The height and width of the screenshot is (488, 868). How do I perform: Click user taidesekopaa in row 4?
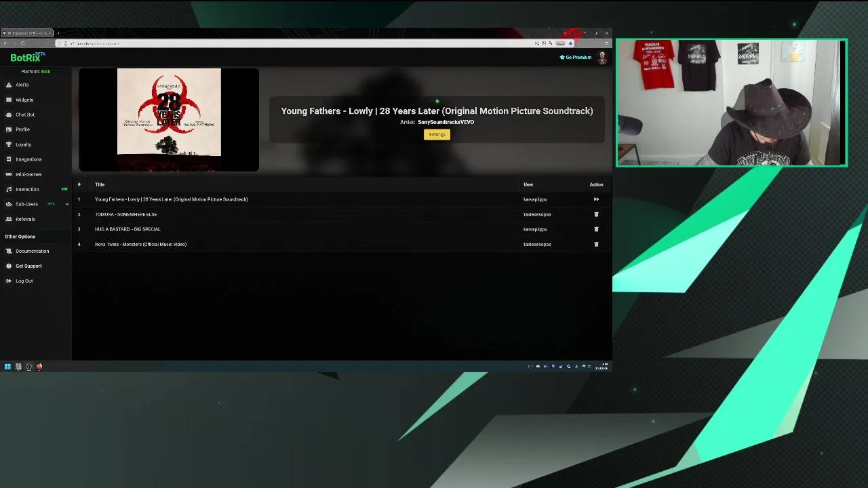point(537,244)
